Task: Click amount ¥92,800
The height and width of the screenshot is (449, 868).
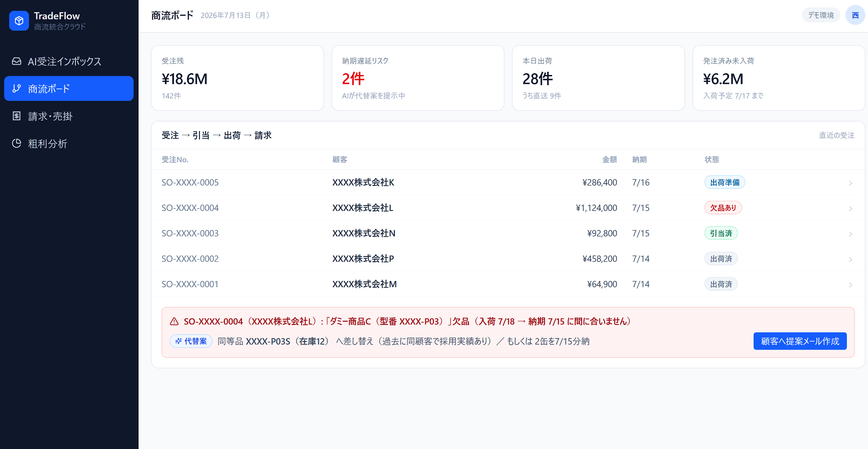Action: [x=602, y=233]
